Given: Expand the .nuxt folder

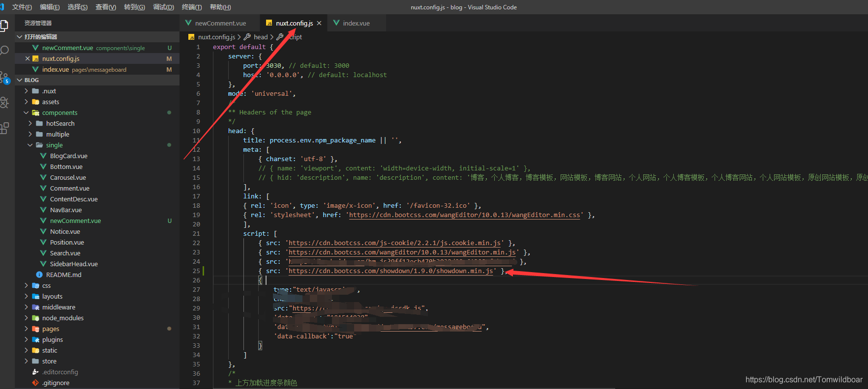Looking at the screenshot, I should (26, 91).
